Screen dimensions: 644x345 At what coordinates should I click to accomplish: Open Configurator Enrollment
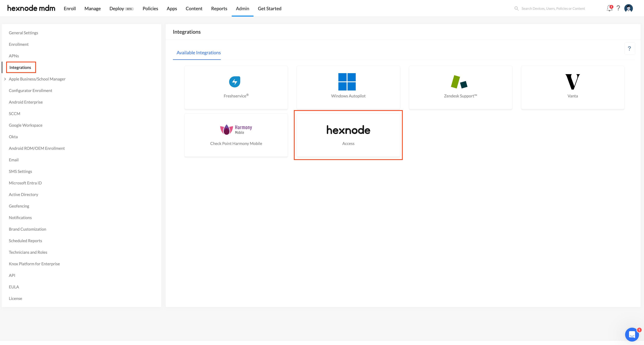click(30, 90)
